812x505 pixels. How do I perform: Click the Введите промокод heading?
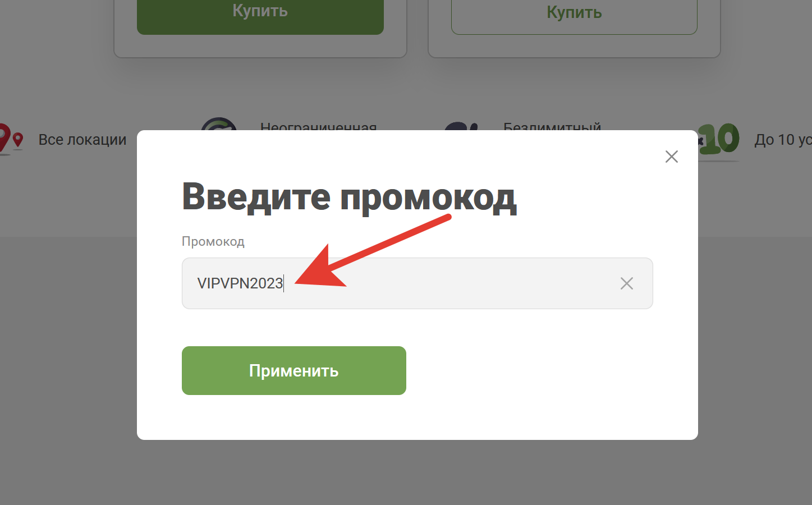pos(349,198)
